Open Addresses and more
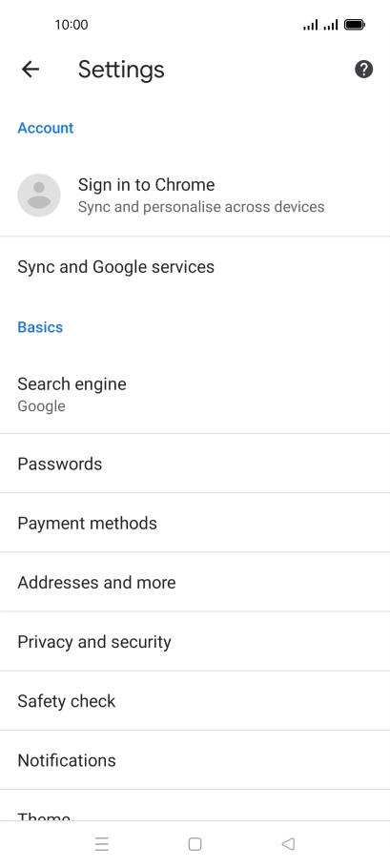 tap(195, 582)
